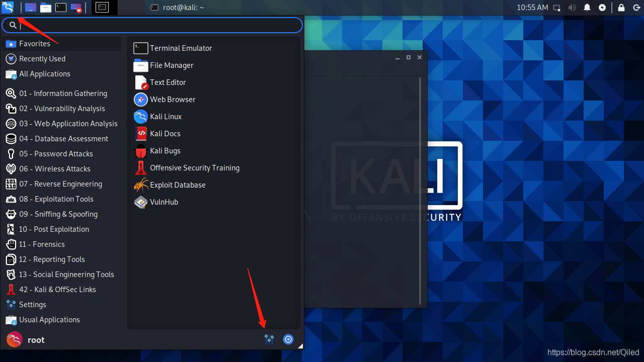The width and height of the screenshot is (644, 362).
Task: Open Offensive Security Training entry
Action: tap(187, 168)
